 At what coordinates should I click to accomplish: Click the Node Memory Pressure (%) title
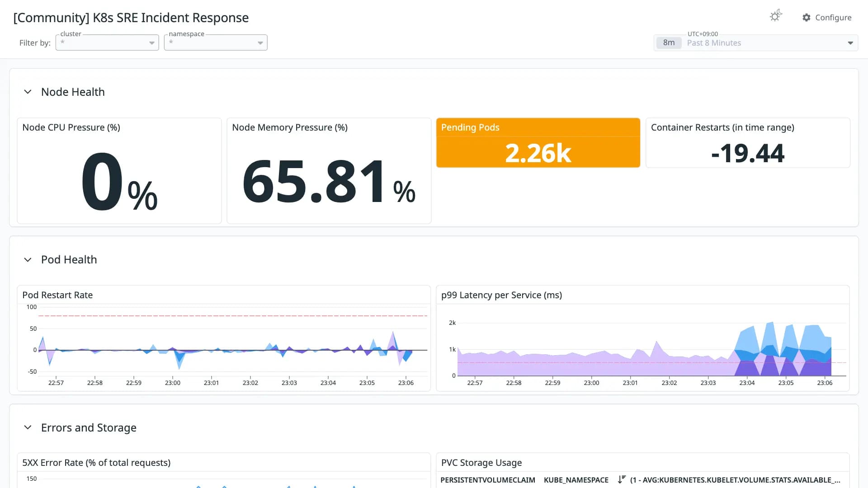click(290, 127)
